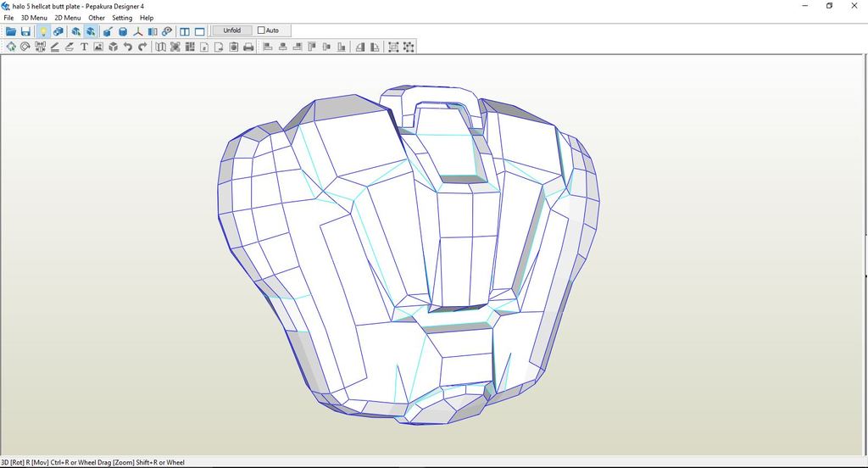Click the cube with line edge tool

(108, 31)
